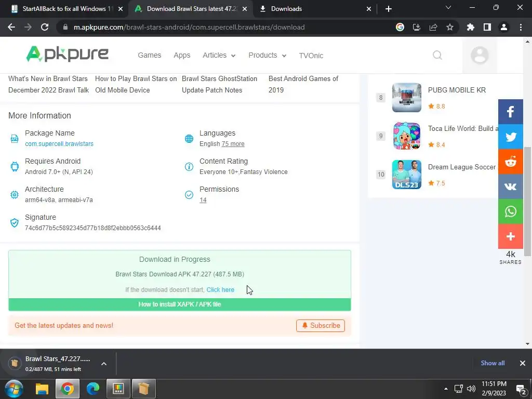Open Toca Life World thumbnail
The image size is (532, 399).
(406, 136)
